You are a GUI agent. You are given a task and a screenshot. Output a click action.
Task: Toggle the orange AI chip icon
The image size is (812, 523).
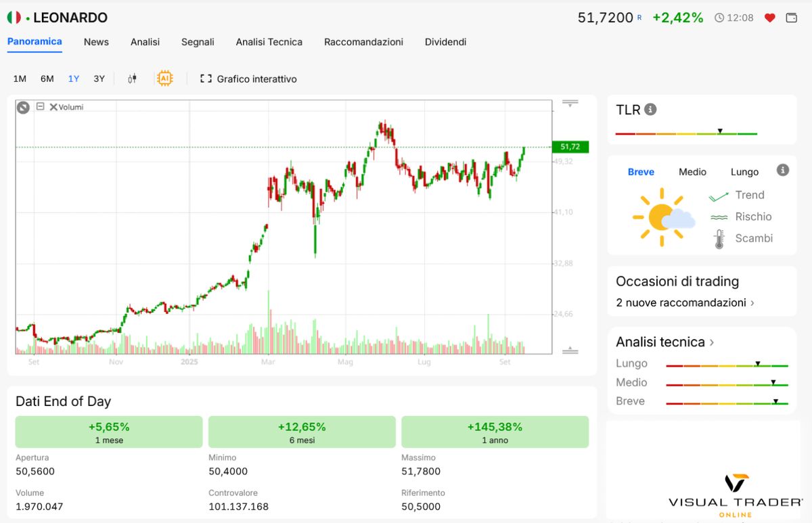164,78
